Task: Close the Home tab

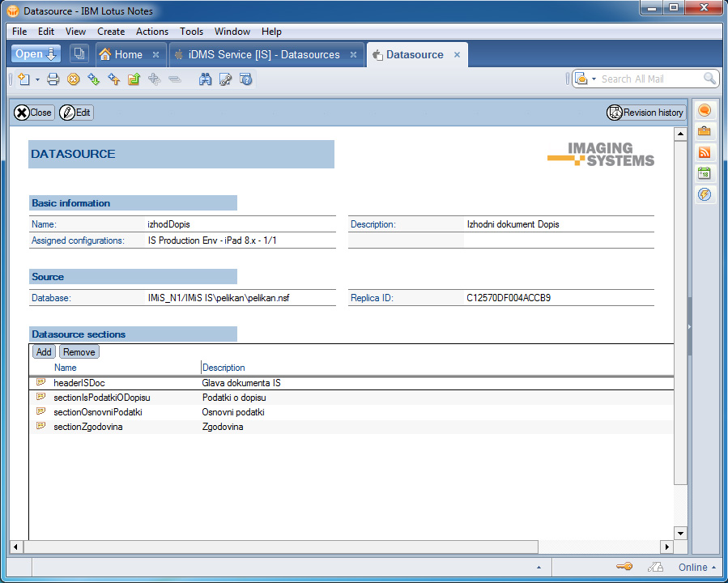Action: pyautogui.click(x=156, y=55)
